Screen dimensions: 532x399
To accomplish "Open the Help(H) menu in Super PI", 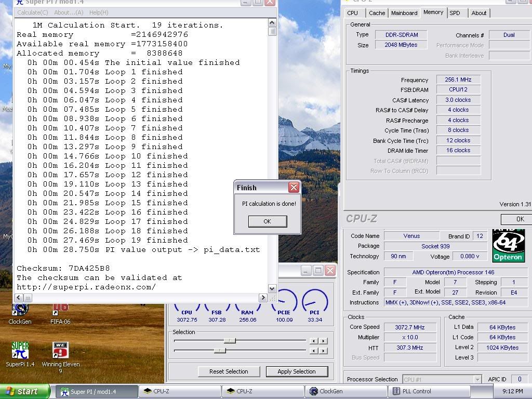I will 99,12.
